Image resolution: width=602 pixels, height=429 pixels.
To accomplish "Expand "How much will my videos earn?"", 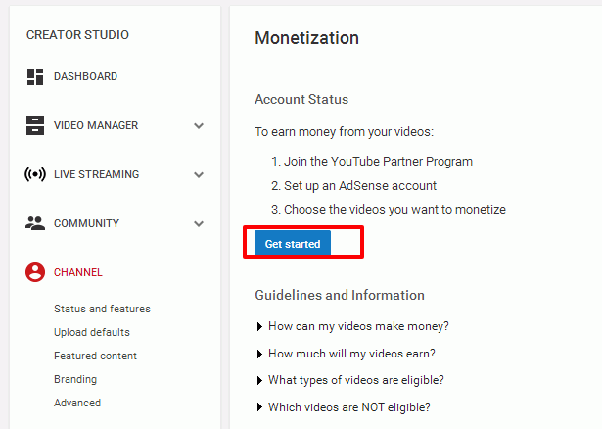I will (346, 353).
